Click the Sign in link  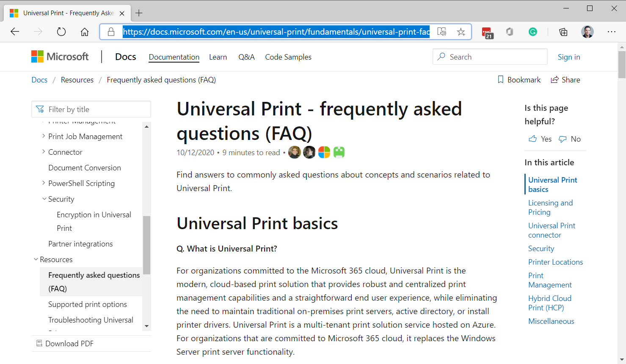pyautogui.click(x=569, y=57)
